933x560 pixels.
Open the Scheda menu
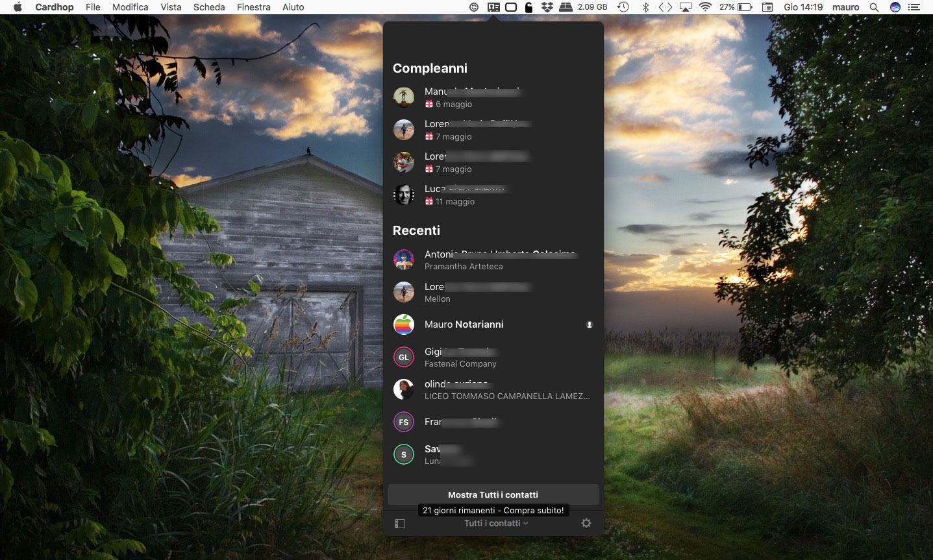209,7
